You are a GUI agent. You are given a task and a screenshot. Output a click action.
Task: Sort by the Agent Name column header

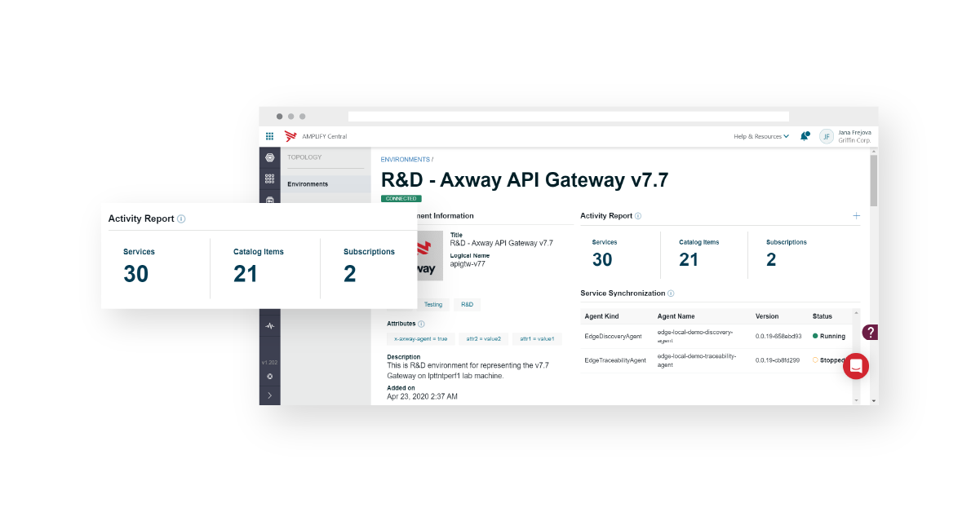[676, 316]
